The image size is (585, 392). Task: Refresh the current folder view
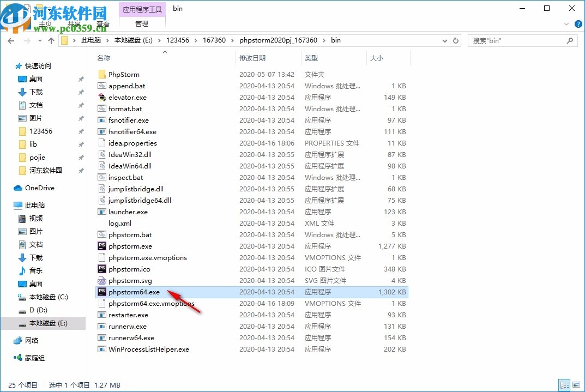(456, 40)
